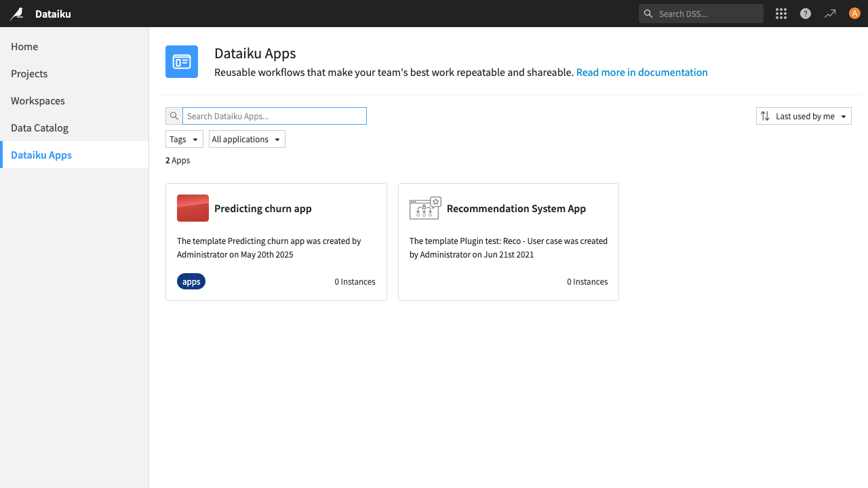The height and width of the screenshot is (488, 868).
Task: Expand the Tags filter dropdown
Action: [x=184, y=139]
